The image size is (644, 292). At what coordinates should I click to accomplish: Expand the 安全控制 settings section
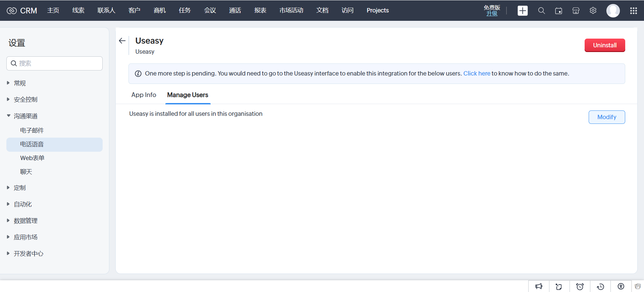(8, 99)
